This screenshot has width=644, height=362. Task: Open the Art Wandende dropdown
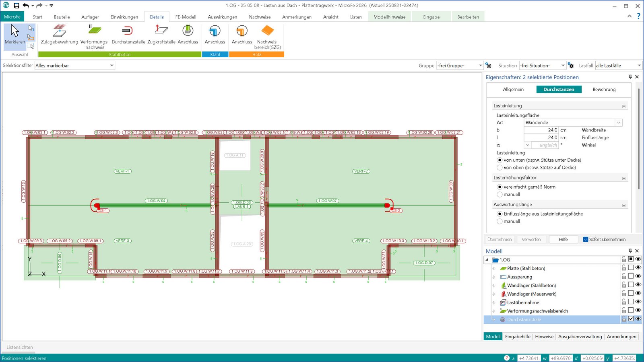pos(618,123)
